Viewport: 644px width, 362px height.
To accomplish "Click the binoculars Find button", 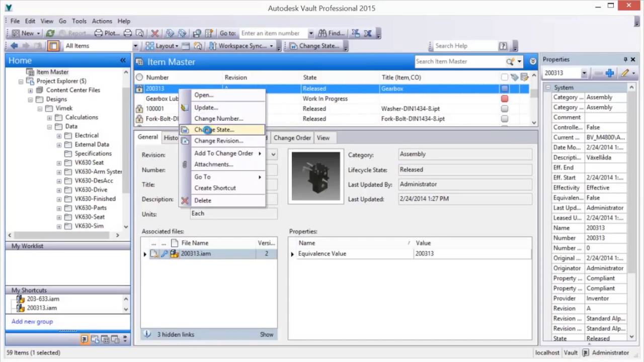I will (x=331, y=33).
